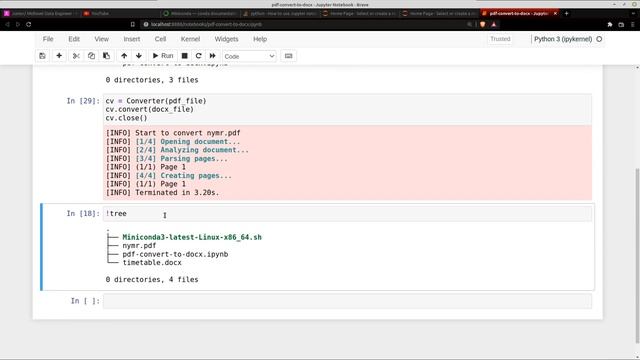Move selected cell up with the arrow icon

(124, 56)
